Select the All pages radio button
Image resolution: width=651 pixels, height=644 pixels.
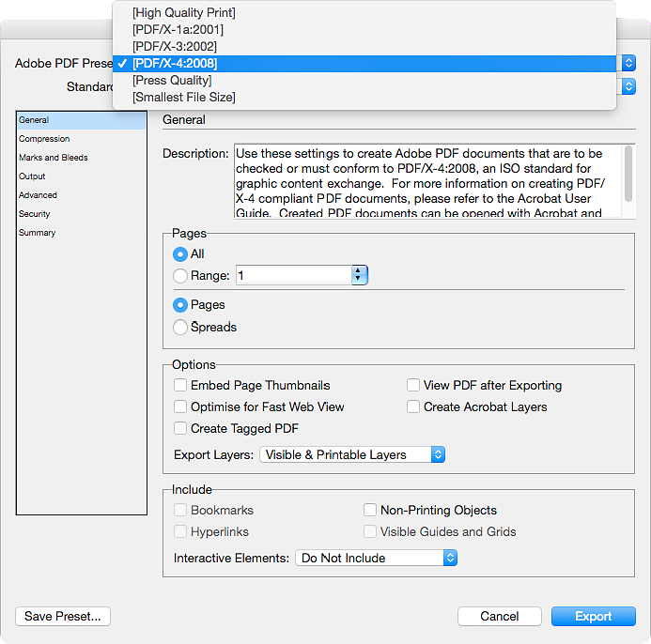point(180,254)
